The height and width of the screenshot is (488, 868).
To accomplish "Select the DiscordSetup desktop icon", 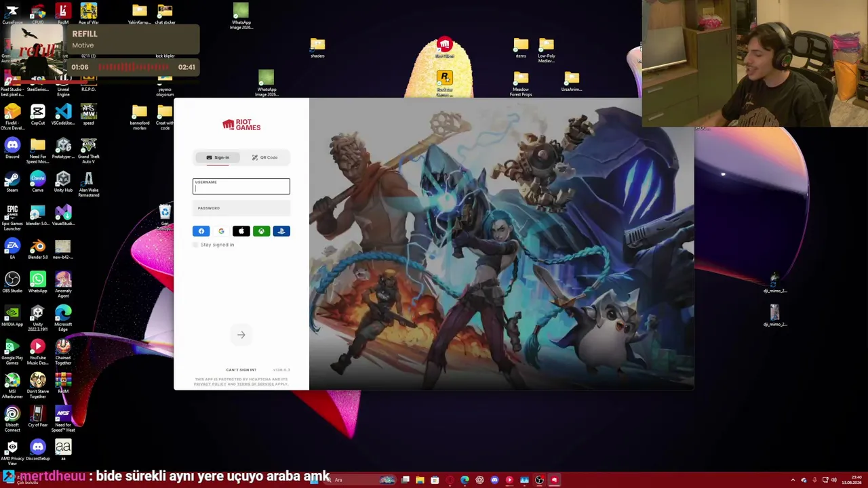I will (37, 450).
